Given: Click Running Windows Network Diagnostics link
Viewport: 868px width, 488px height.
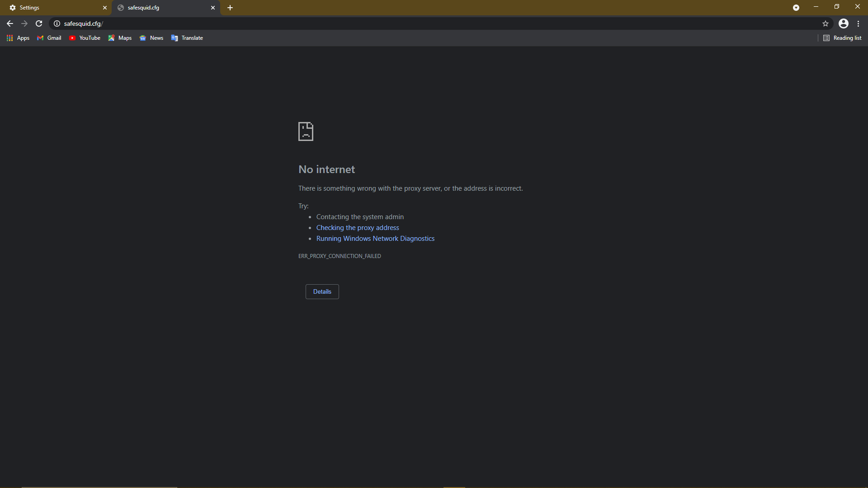Looking at the screenshot, I should [375, 239].
